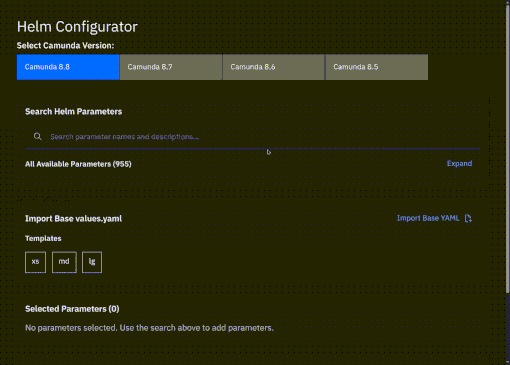Choose the md template
The height and width of the screenshot is (365, 510).
[x=64, y=262]
